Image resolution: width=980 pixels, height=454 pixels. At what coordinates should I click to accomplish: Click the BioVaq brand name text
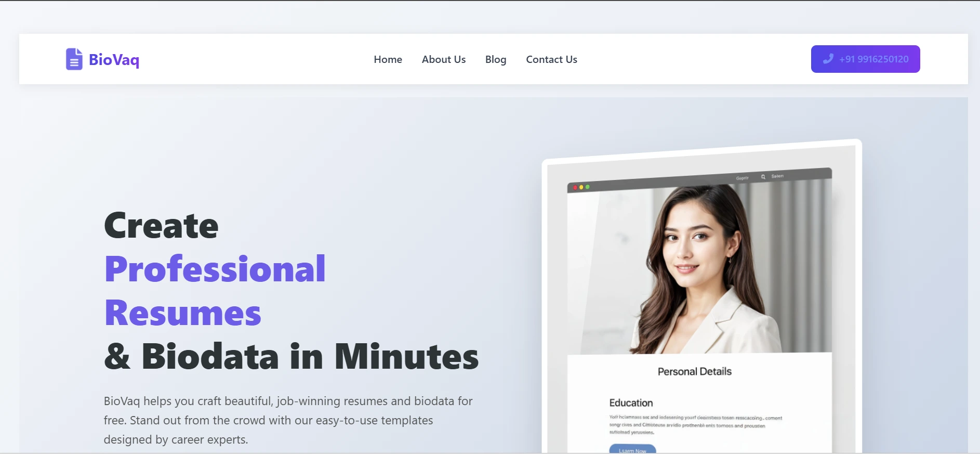(114, 60)
